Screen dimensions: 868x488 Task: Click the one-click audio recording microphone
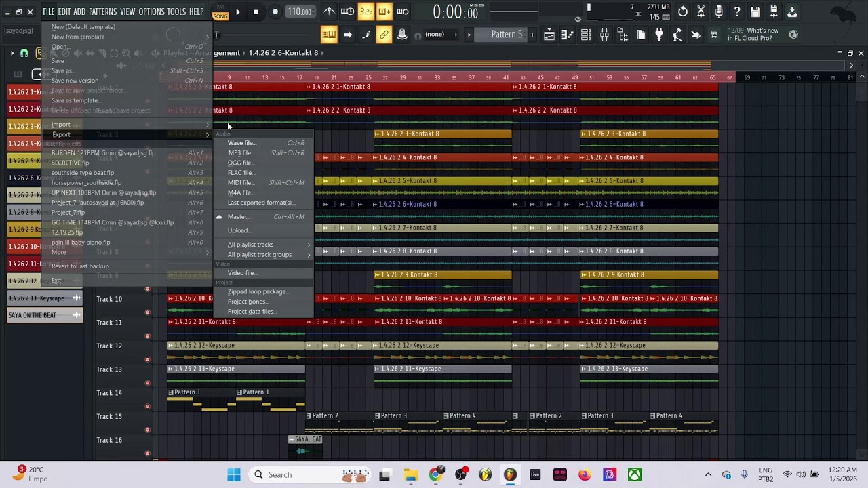click(x=719, y=12)
